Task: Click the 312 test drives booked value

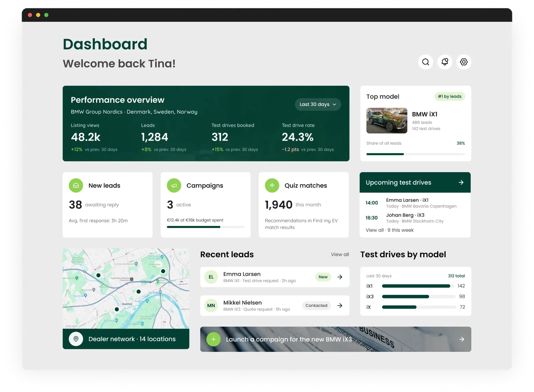Action: [x=220, y=137]
